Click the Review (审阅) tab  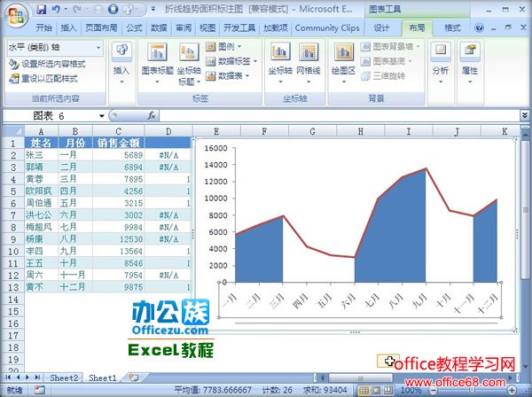184,27
